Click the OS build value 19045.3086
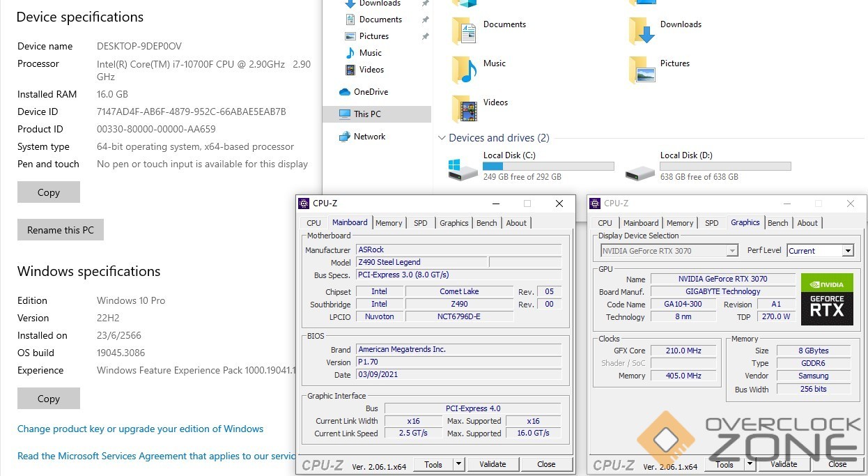 [x=121, y=353]
